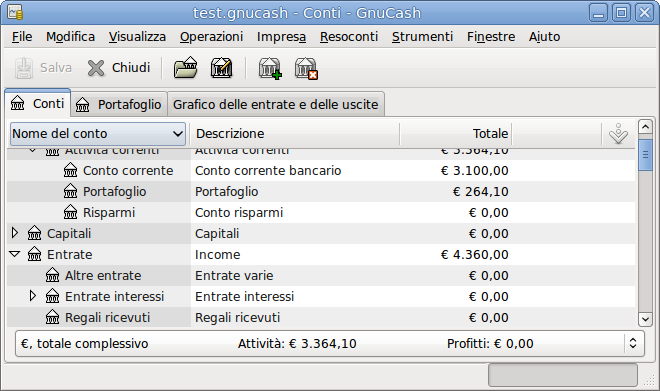Viewport: 660px width, 391px height.
Task: Click the GnuCash application icon in title bar
Action: click(x=15, y=13)
